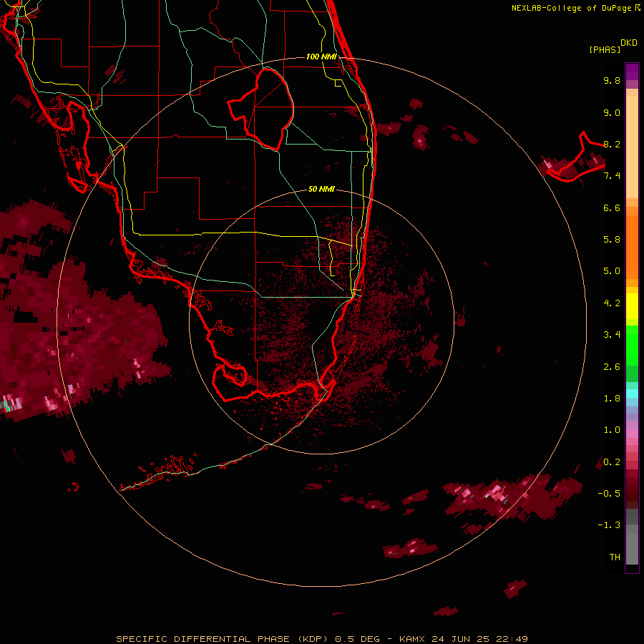
Task: Click the 9.0 value on color scale
Action: click(x=612, y=112)
